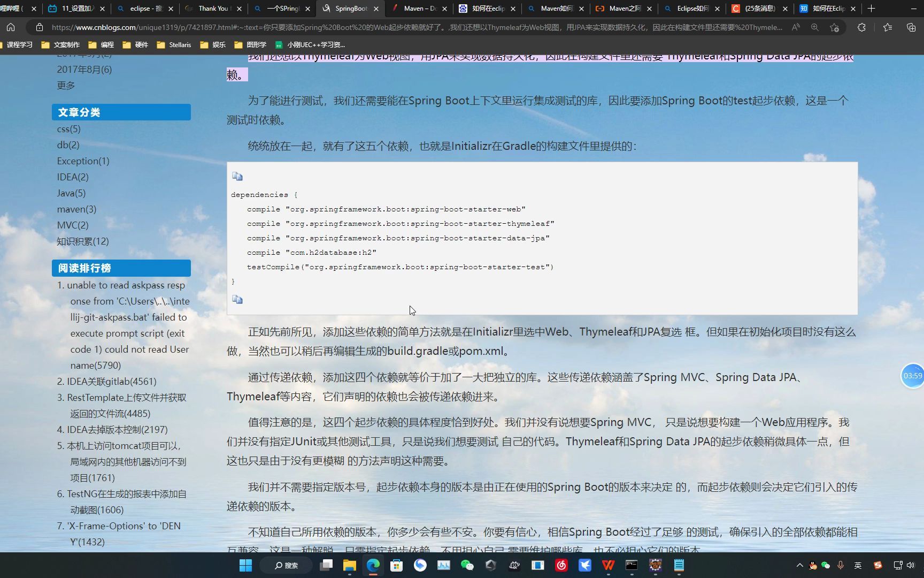The image size is (924, 578).
Task: Open browser Extensions puzzle icon
Action: click(861, 27)
